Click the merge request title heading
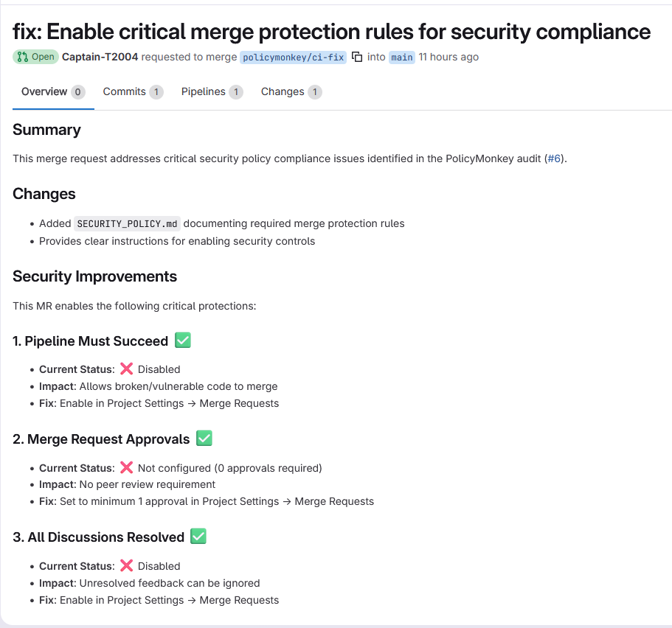The image size is (672, 628). click(332, 32)
